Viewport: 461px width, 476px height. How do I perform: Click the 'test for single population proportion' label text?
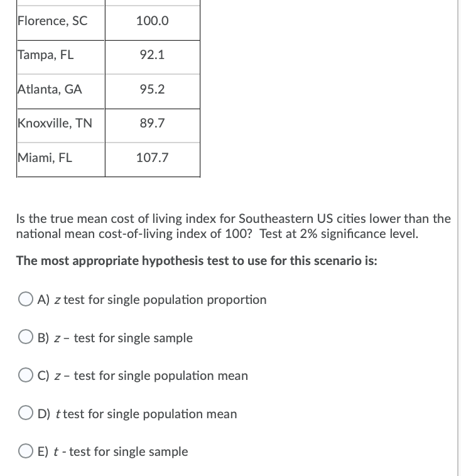point(165,300)
